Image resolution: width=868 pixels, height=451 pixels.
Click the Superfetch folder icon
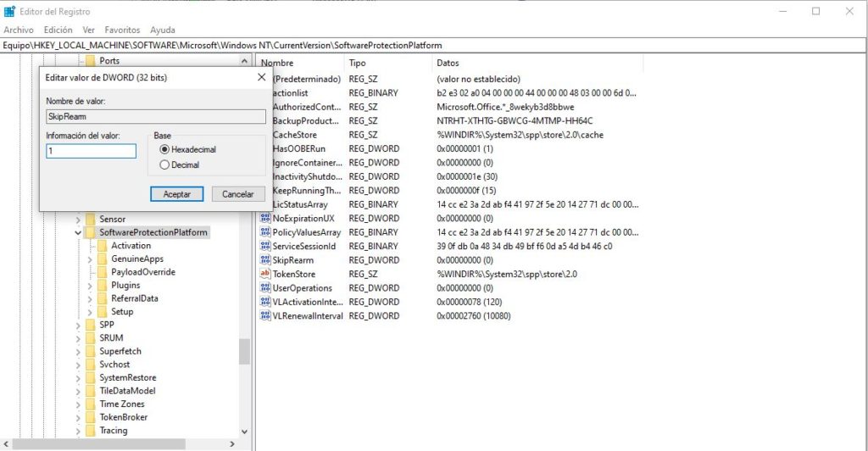click(90, 352)
